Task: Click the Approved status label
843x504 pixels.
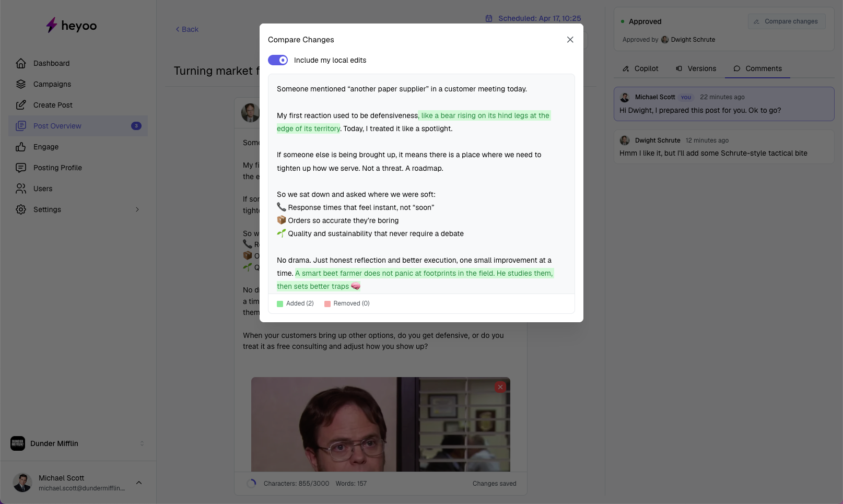Action: 645,21
